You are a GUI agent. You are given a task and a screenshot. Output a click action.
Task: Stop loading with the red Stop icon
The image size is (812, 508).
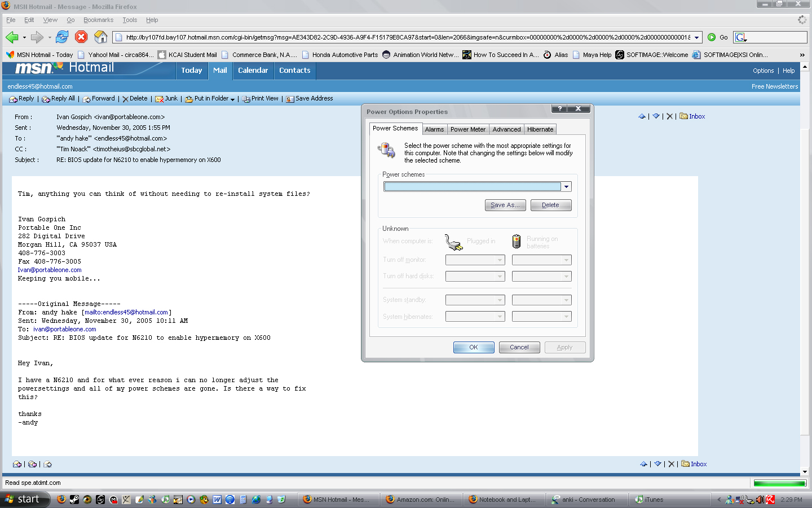pyautogui.click(x=81, y=37)
